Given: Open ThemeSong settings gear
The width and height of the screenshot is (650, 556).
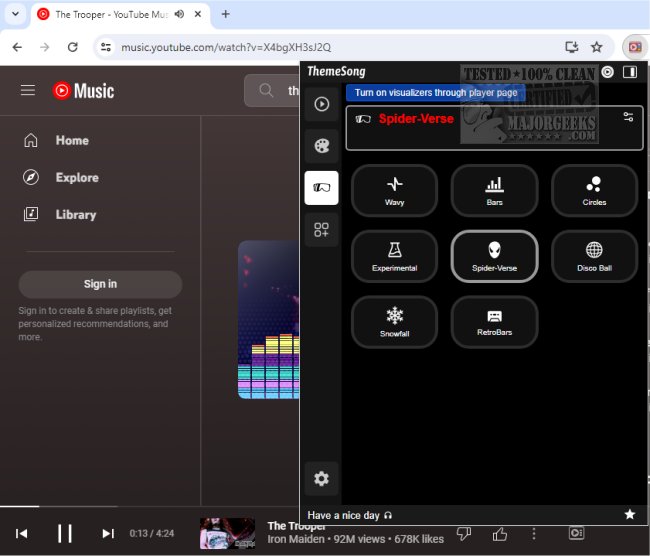Looking at the screenshot, I should tap(322, 478).
